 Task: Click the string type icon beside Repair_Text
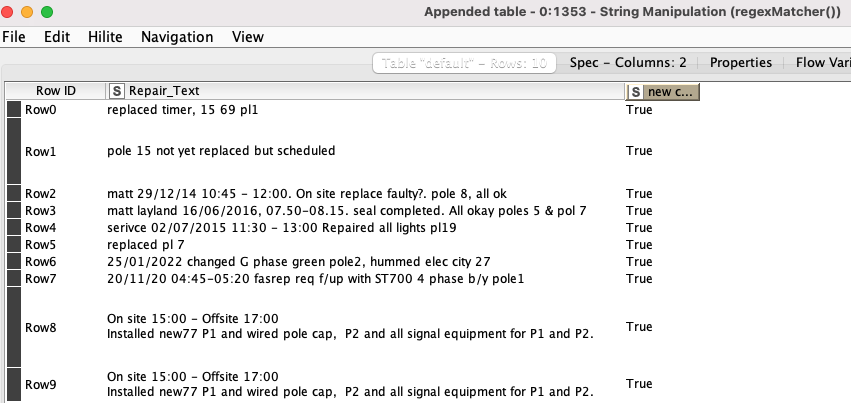pyautogui.click(x=116, y=91)
